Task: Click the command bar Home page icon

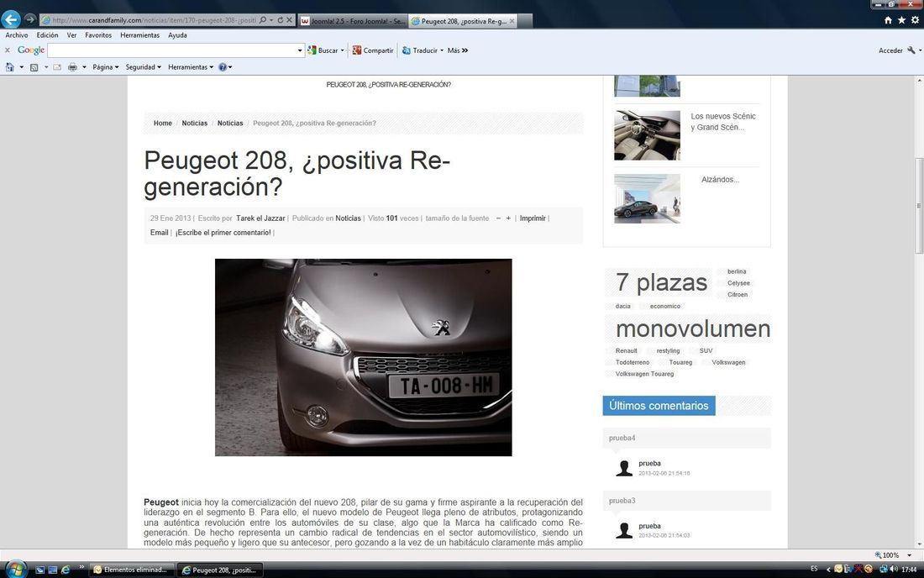Action: (x=9, y=67)
